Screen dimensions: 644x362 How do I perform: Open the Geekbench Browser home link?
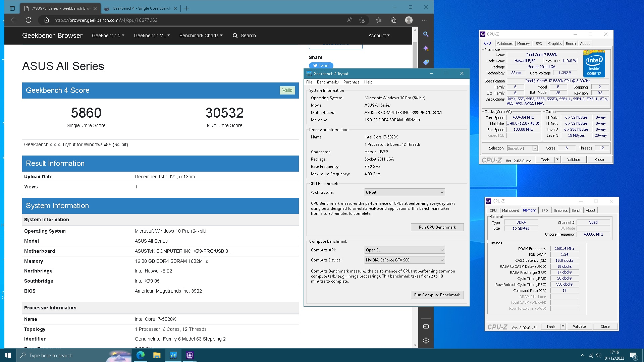click(52, 36)
